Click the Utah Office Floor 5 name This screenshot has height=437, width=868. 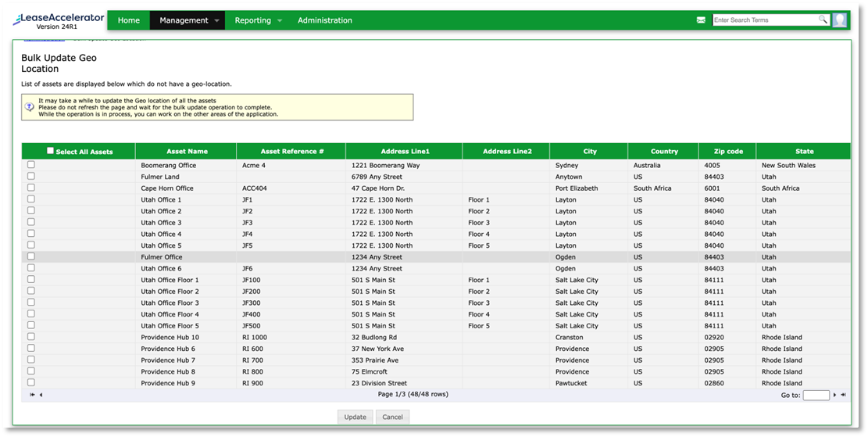click(170, 326)
